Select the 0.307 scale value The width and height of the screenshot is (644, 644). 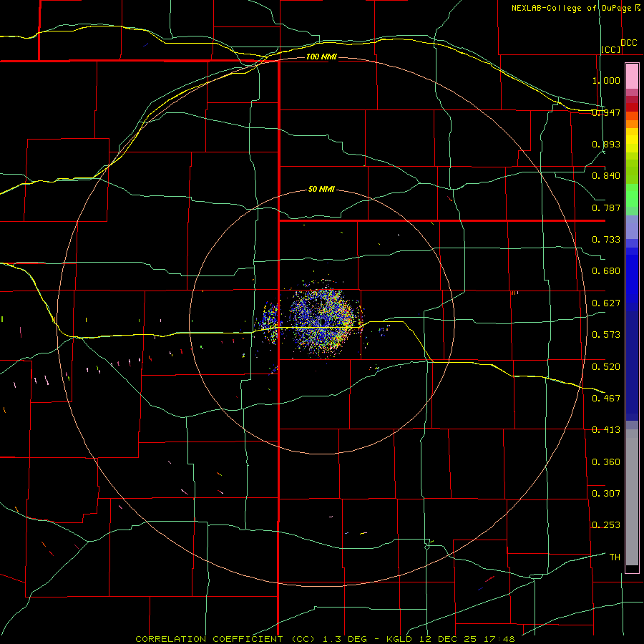[x=606, y=494]
